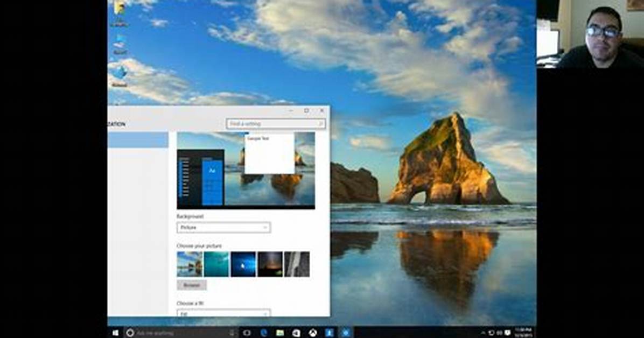Click the magnifier icon in the settings search box
Image resolution: width=644 pixels, height=338 pixels.
[320, 124]
